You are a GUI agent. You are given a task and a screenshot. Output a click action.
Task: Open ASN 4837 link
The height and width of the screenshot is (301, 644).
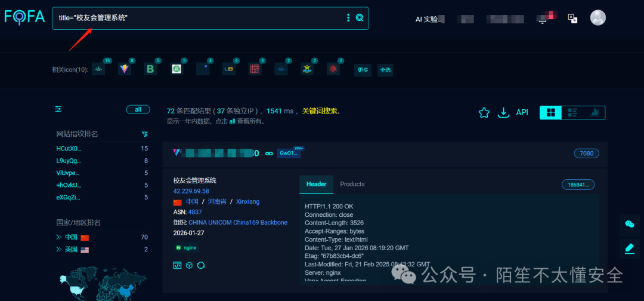tap(194, 212)
